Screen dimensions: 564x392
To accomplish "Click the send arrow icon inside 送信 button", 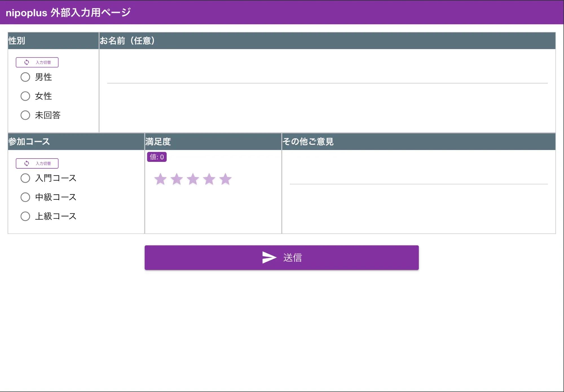I will [x=269, y=257].
